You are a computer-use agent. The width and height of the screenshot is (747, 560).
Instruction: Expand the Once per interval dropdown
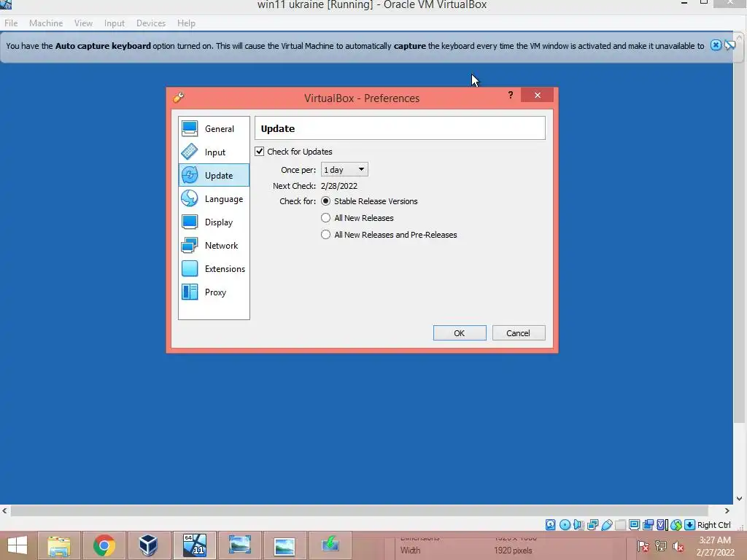(344, 169)
